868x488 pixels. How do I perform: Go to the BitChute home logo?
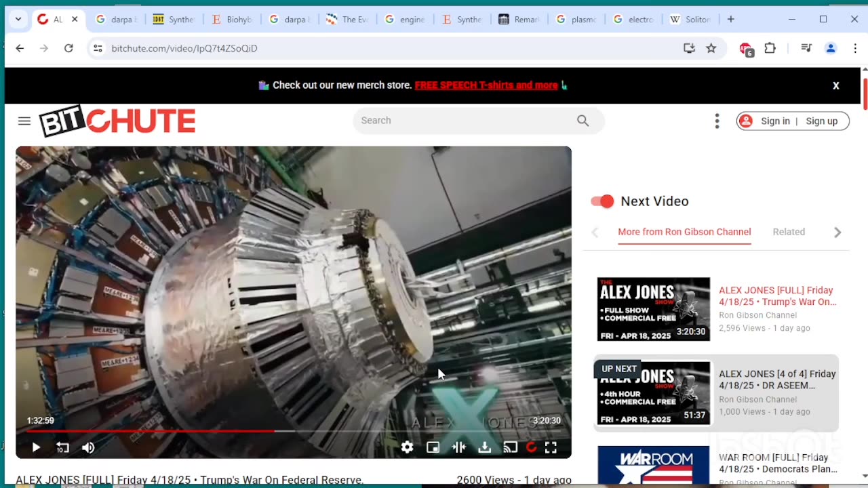pos(117,121)
